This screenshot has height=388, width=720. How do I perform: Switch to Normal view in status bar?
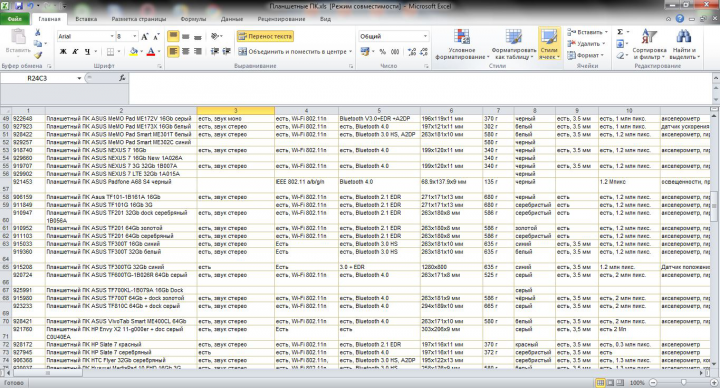(600, 382)
